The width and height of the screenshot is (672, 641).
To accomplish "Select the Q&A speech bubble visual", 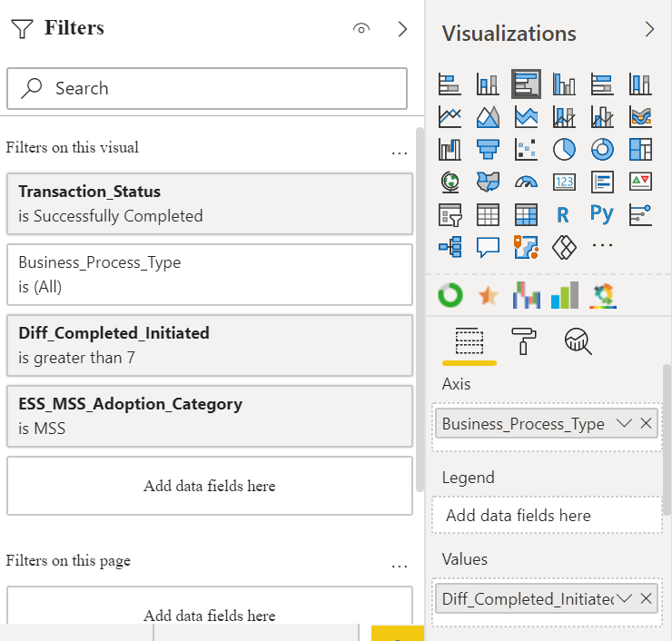I will pos(488,247).
